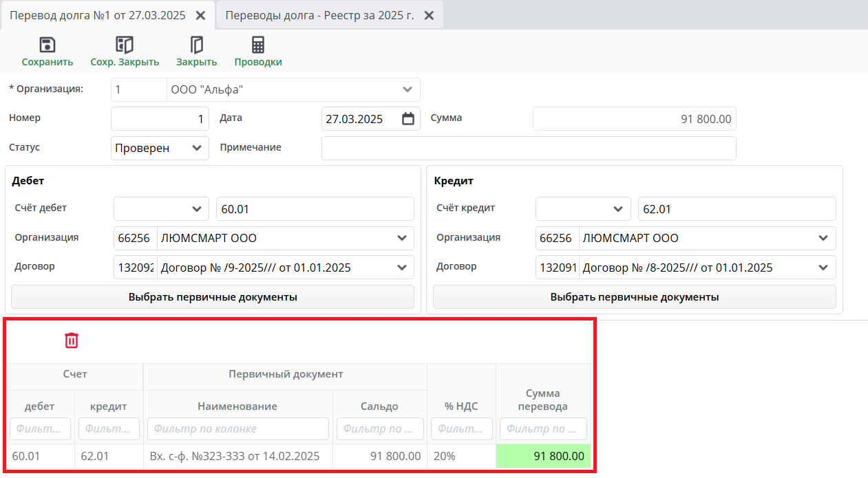868x478 pixels.
Task: Expand Организация ООО "Альфа" dropdown
Action: coord(407,89)
